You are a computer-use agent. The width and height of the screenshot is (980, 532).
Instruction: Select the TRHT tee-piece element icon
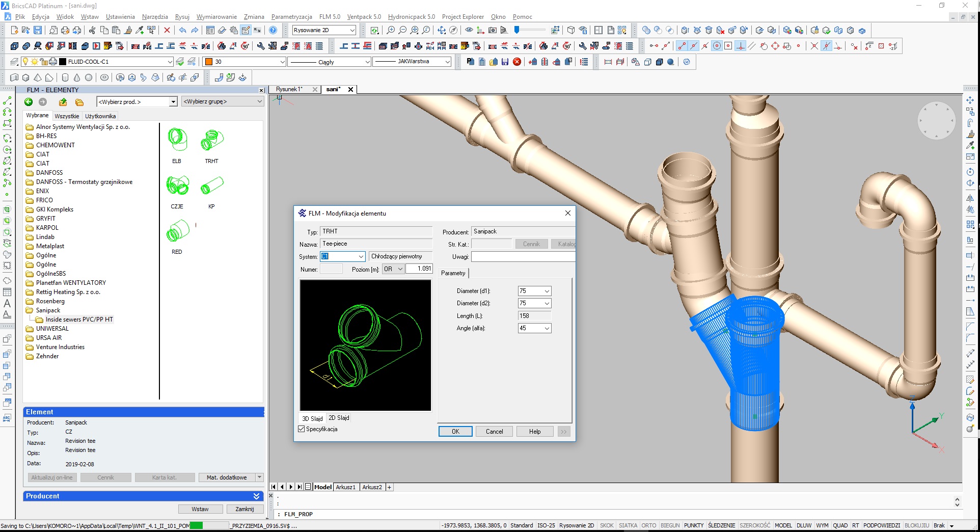click(x=212, y=140)
